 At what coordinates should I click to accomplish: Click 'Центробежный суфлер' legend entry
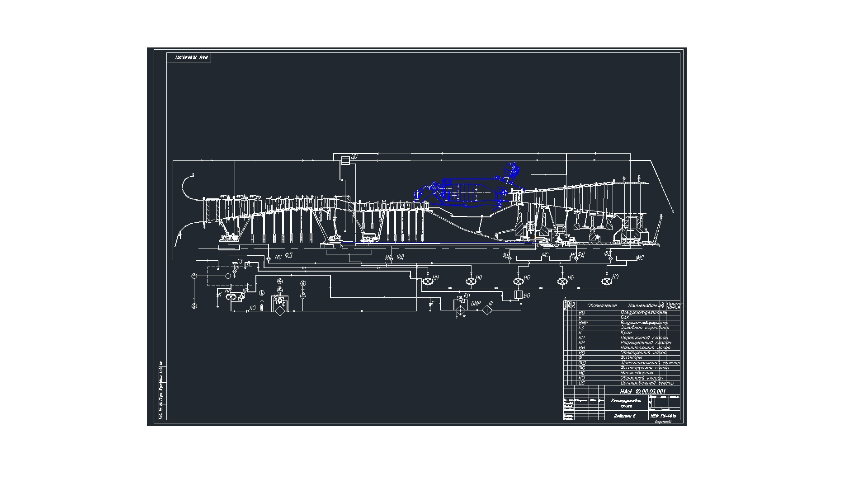(x=647, y=383)
